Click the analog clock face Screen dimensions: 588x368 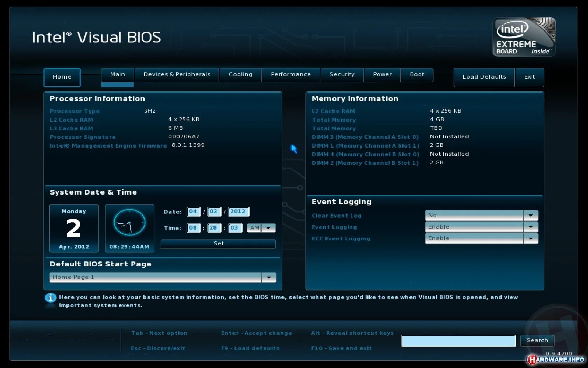pos(129,223)
